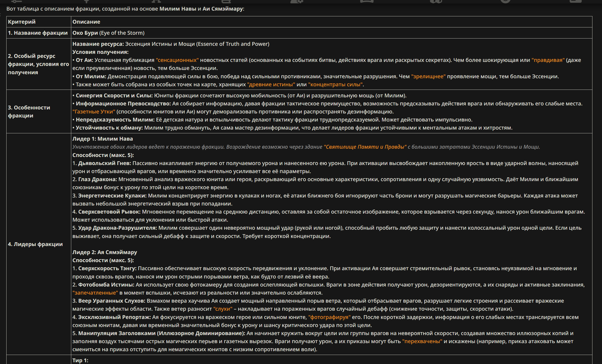The width and height of the screenshot is (602, 364).
Task: Click "Способности (макс. 5):" under Лидер 2
Action: [103, 260]
